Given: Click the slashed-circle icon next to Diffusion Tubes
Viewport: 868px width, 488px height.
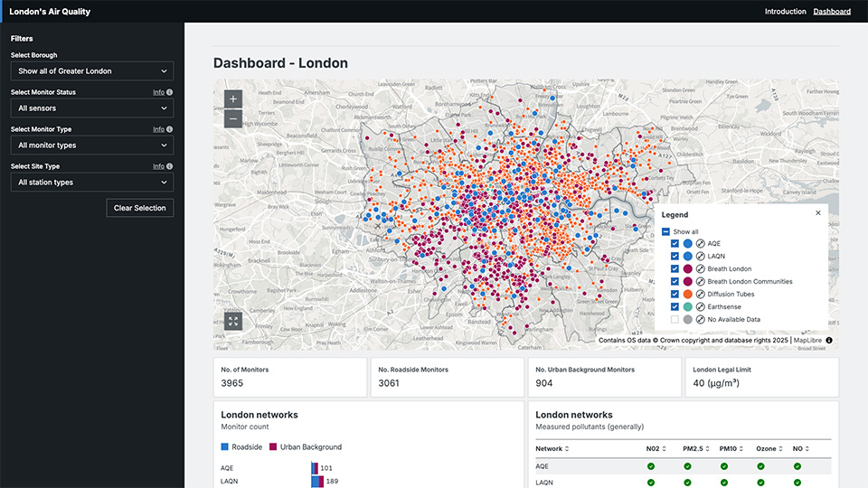Looking at the screenshot, I should pyautogui.click(x=700, y=295).
